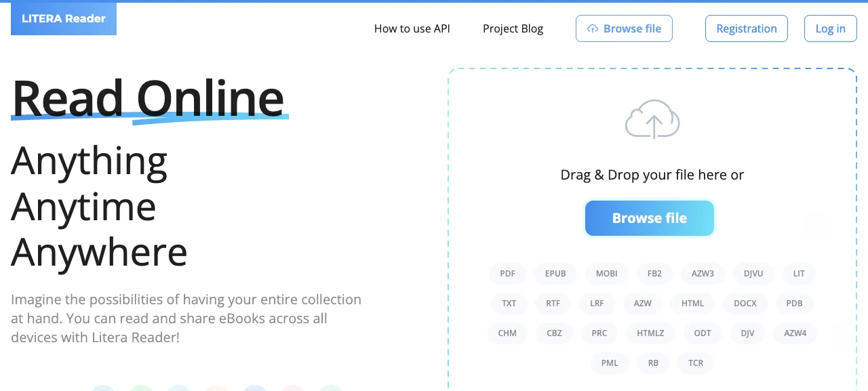This screenshot has height=391, width=868.
Task: Select the DOCX format tag
Action: tap(745, 304)
